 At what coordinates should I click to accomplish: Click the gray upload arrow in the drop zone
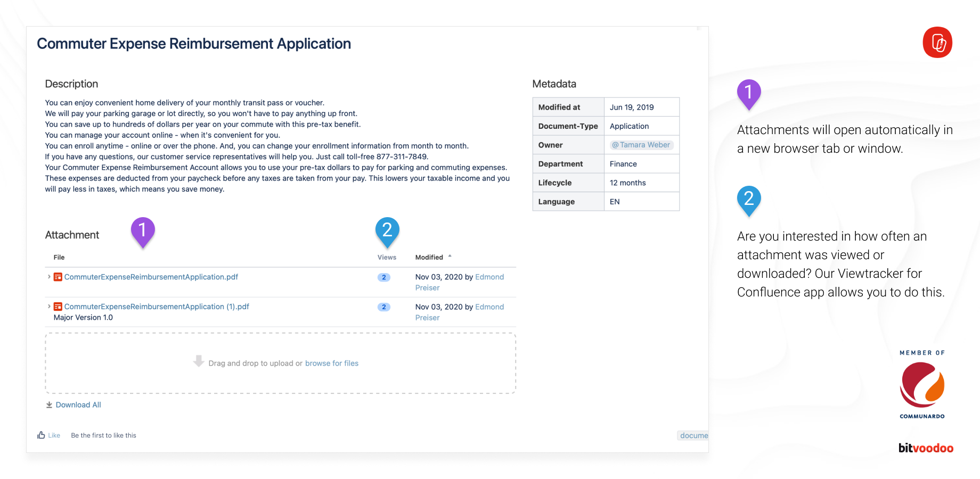[199, 362]
